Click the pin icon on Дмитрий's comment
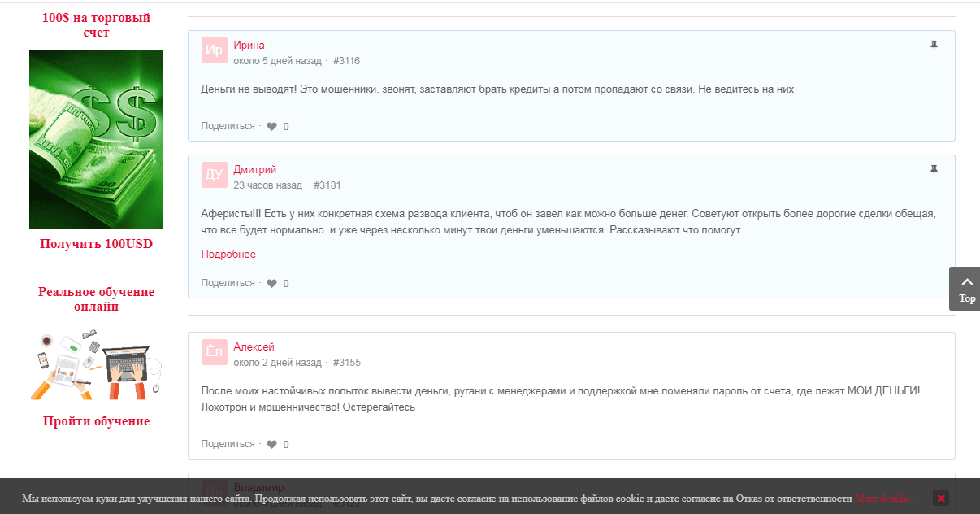Image resolution: width=980 pixels, height=514 pixels. point(934,170)
